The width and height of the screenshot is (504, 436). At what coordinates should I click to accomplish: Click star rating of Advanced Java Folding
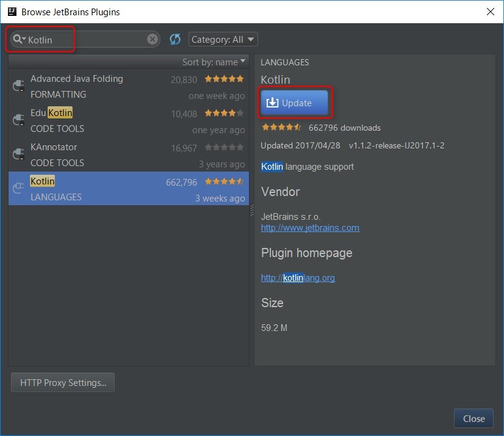pos(225,79)
